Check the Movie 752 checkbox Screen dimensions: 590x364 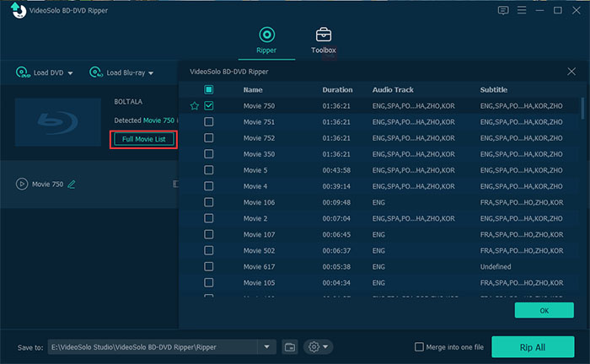click(209, 138)
